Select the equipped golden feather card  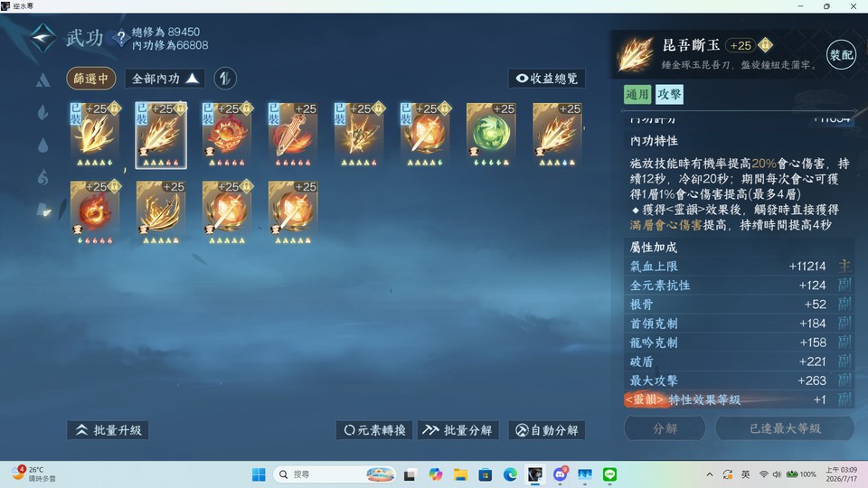(95, 135)
